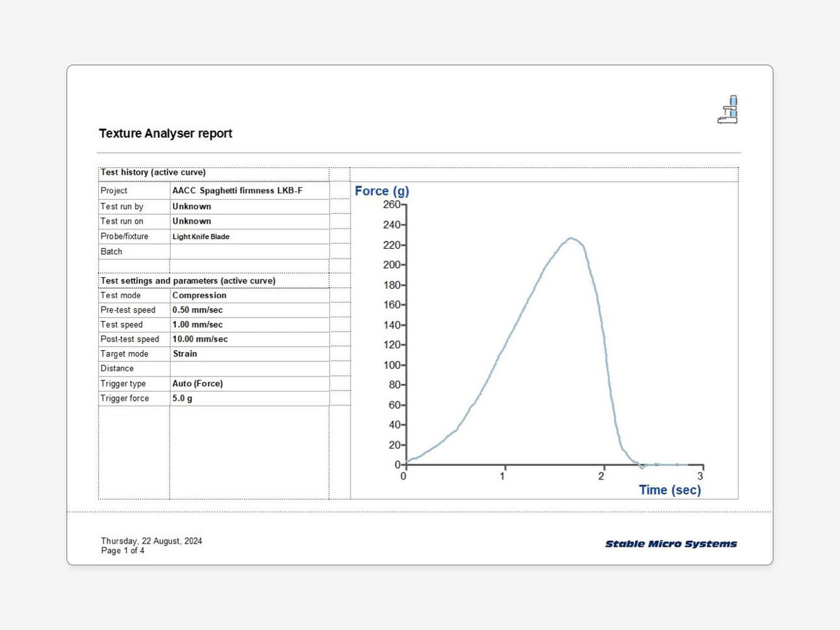
Task: Toggle the Light Knife Blade probe entry
Action: pos(201,237)
